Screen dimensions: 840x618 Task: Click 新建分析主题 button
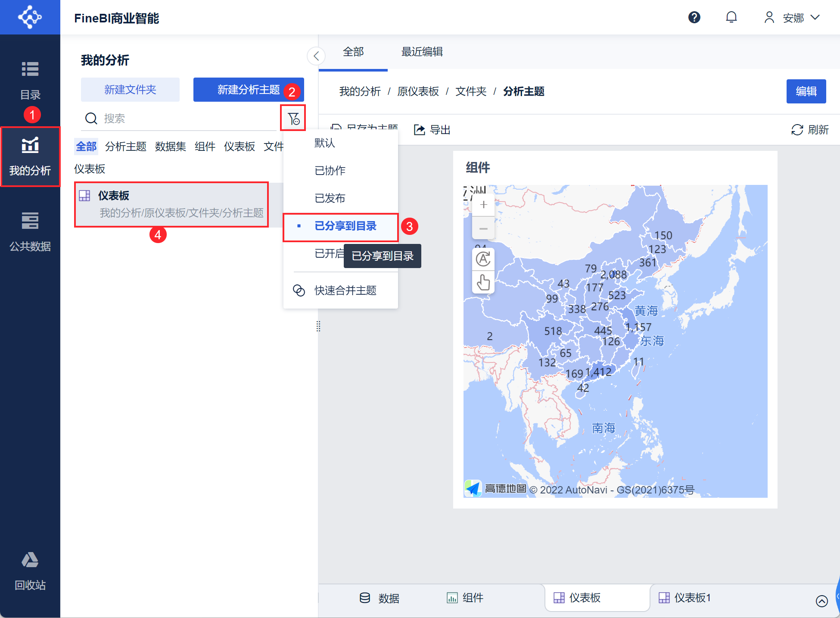click(x=249, y=90)
